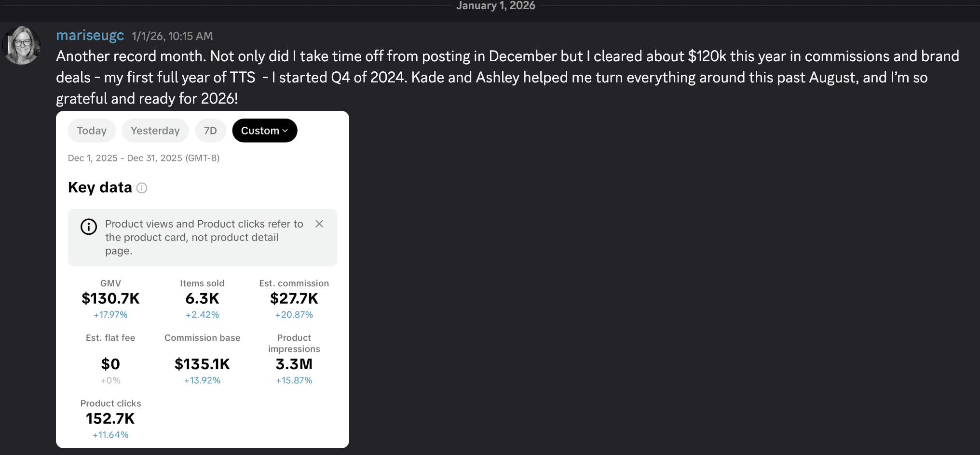The width and height of the screenshot is (980, 455).
Task: Select the GMV $130.7K metric
Action: [110, 299]
